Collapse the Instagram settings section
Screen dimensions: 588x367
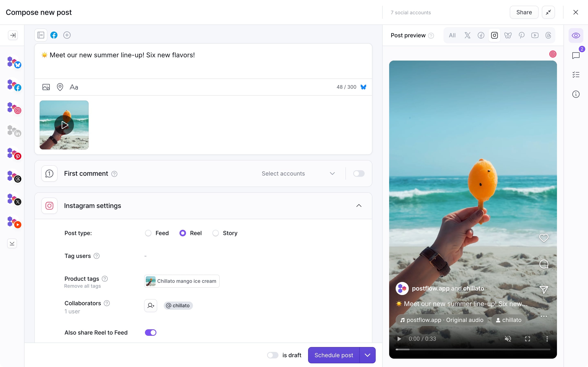[359, 206]
